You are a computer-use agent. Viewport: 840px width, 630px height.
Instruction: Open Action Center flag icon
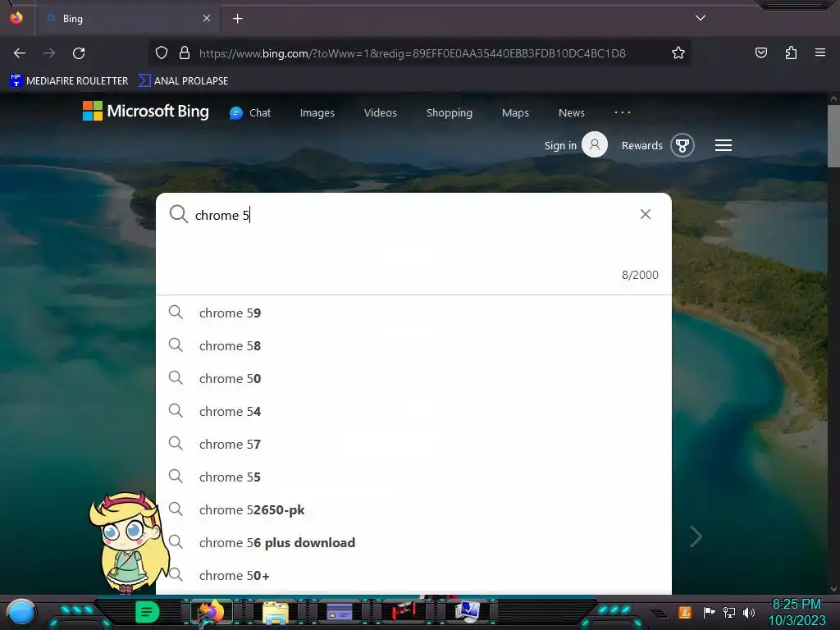pos(709,612)
